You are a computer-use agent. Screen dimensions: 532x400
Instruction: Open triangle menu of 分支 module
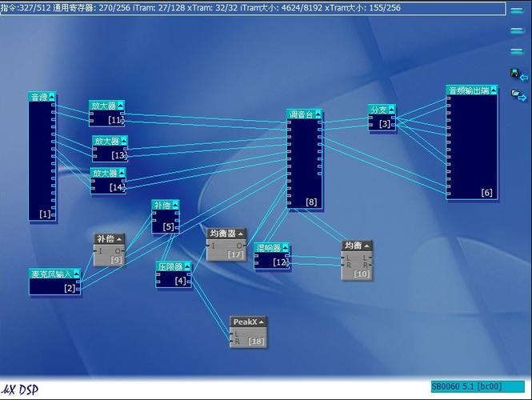point(391,110)
